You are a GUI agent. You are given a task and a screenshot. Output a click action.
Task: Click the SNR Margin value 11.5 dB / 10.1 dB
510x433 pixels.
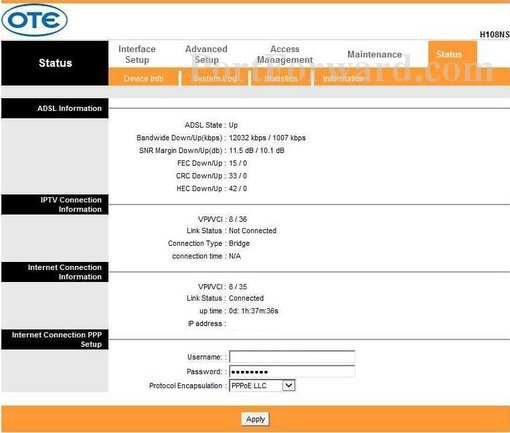pyautogui.click(x=256, y=150)
